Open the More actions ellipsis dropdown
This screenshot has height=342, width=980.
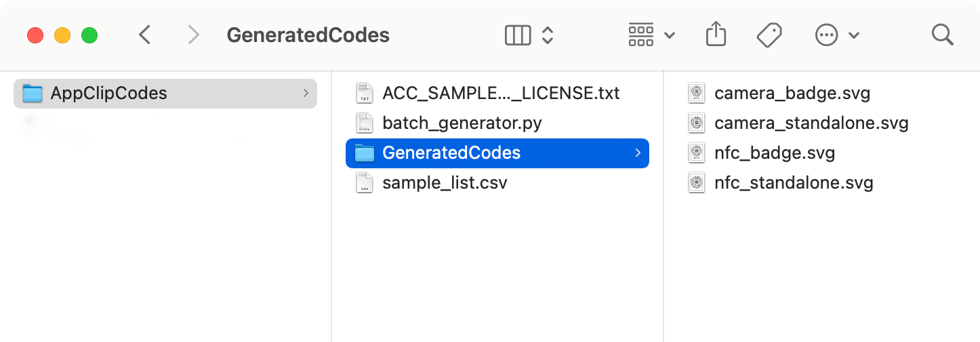[837, 35]
